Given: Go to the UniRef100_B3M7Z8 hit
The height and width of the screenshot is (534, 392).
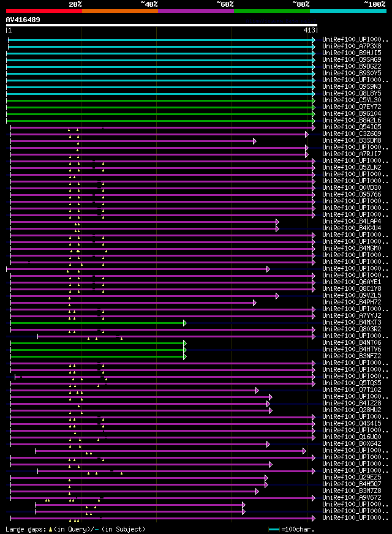Looking at the screenshot, I should 352,491.
